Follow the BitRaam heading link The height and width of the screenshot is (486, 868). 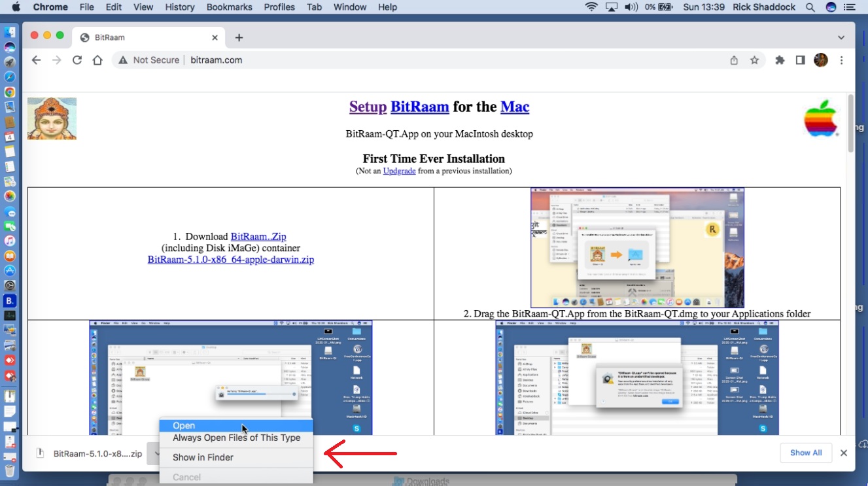click(419, 107)
